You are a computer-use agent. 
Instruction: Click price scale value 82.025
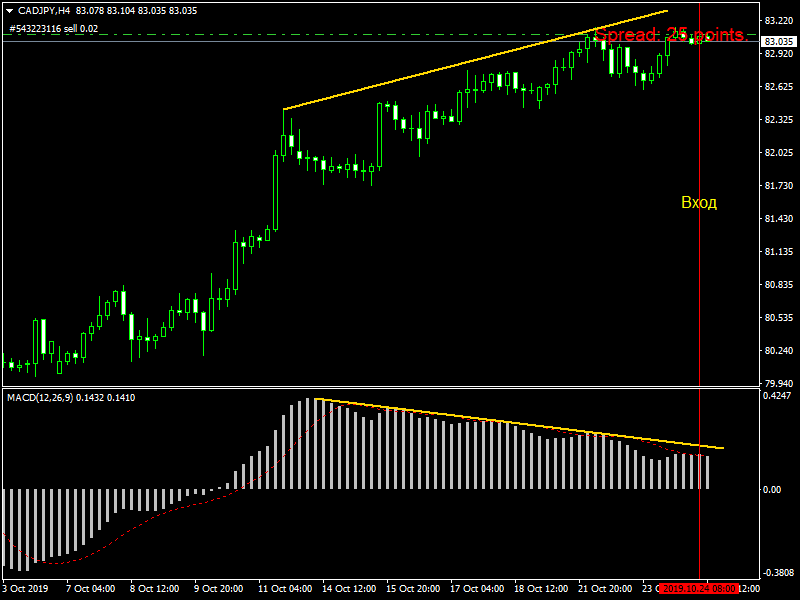click(779, 153)
